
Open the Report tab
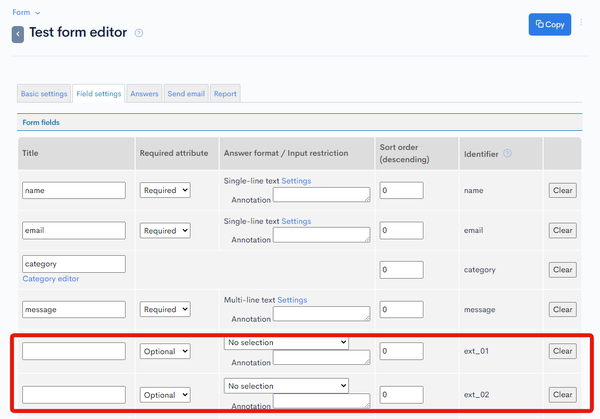pos(225,94)
